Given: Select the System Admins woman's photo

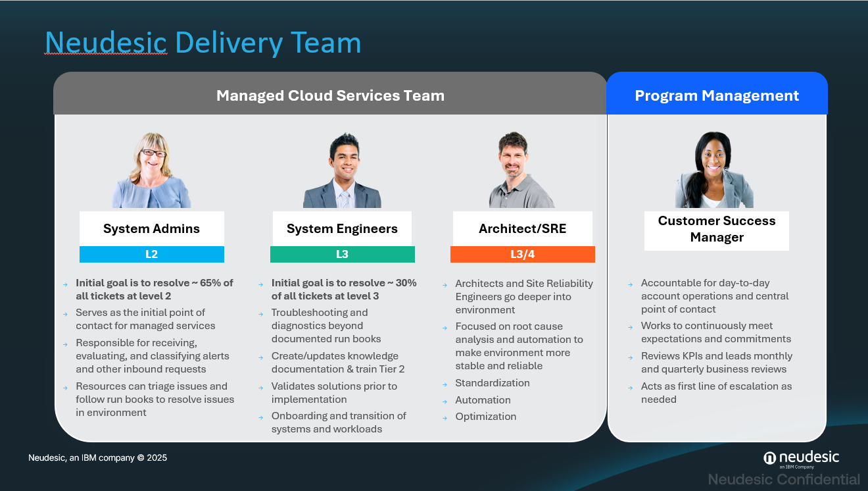Looking at the screenshot, I should 152,170.
